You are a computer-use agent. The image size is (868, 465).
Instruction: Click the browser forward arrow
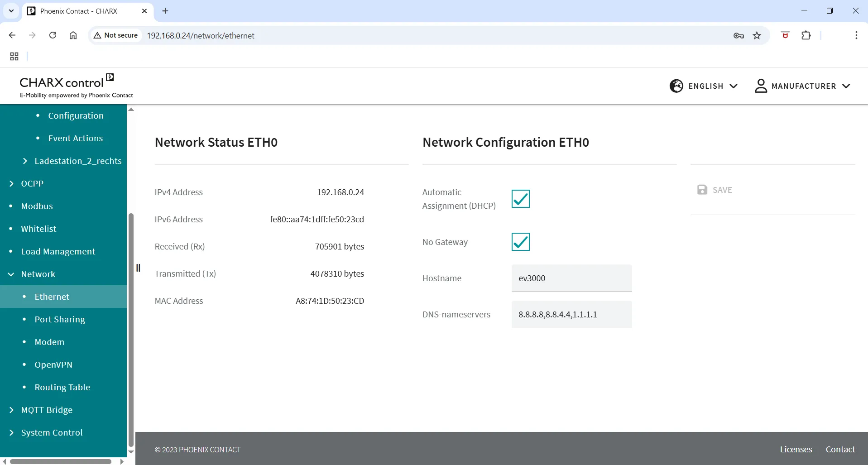32,35
